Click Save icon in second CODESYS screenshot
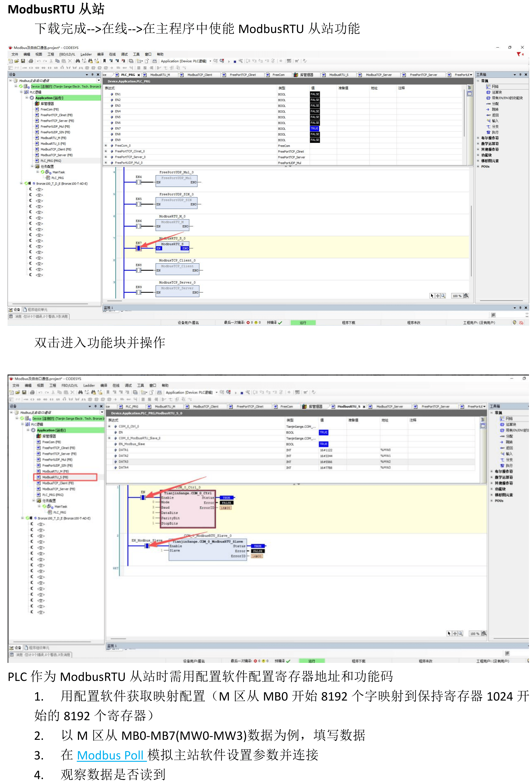The width and height of the screenshot is (532, 783). point(24,392)
